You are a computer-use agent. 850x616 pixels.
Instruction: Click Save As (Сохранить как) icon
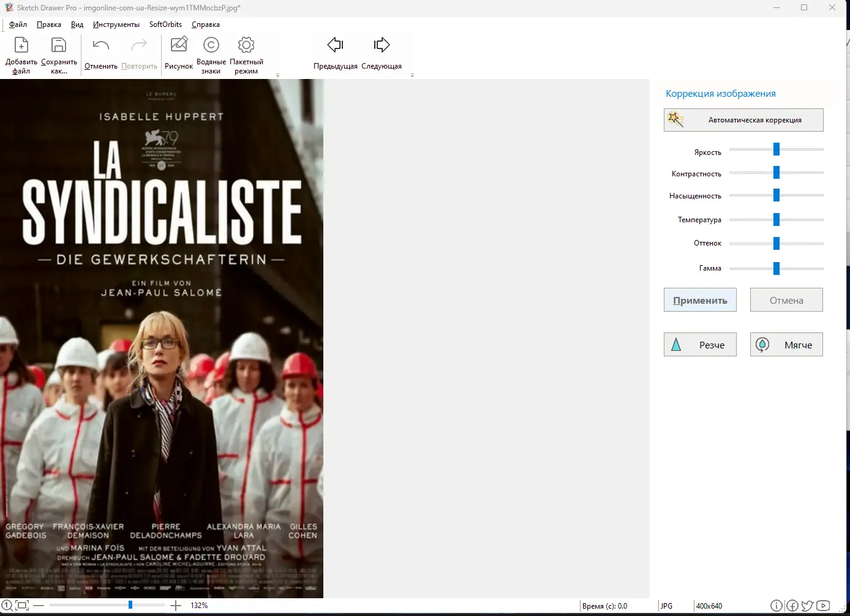[x=59, y=47]
